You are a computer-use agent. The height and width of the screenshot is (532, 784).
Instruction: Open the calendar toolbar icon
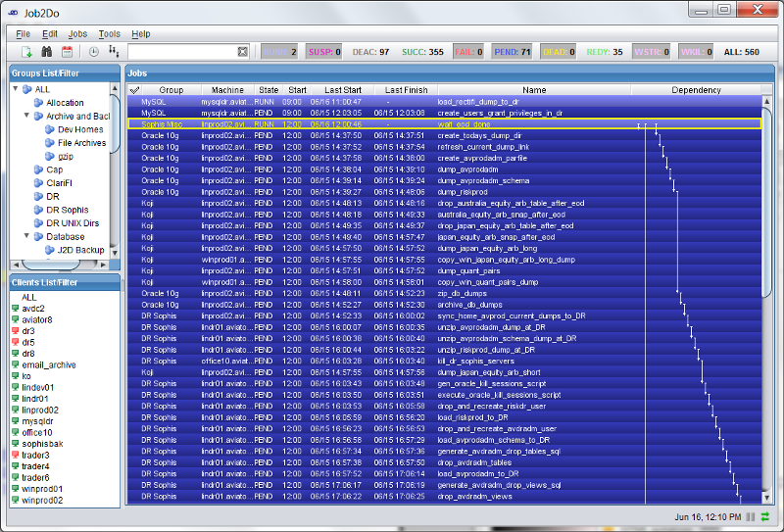click(x=67, y=52)
